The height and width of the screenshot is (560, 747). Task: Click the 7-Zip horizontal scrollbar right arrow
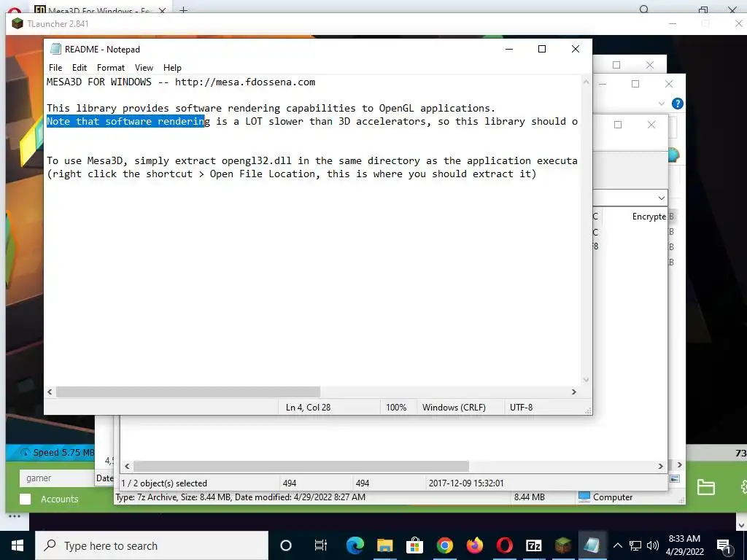pos(660,466)
